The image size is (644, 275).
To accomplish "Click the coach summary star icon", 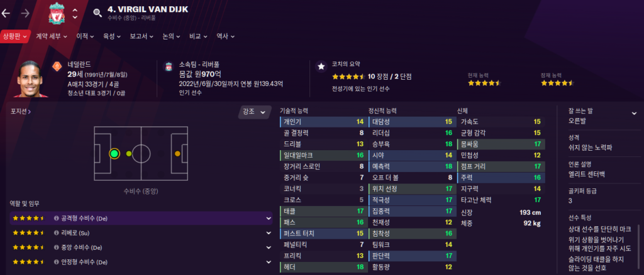I will [x=321, y=67].
